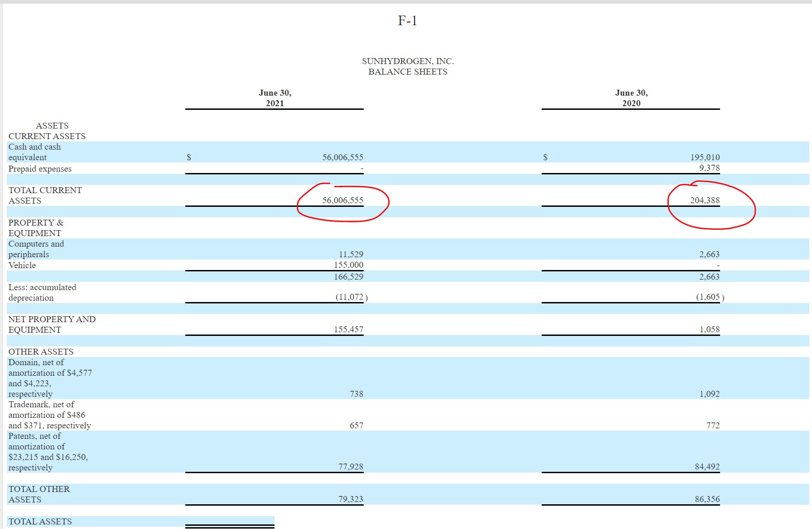Select the total other assets value 86,356
This screenshot has height=529, width=812.
(707, 499)
